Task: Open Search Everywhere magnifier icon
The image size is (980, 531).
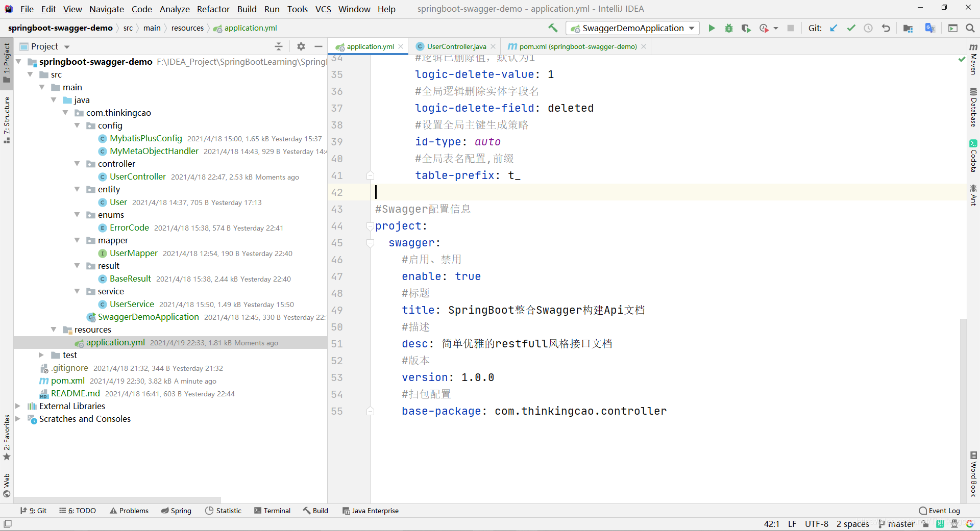Action: 970,28
